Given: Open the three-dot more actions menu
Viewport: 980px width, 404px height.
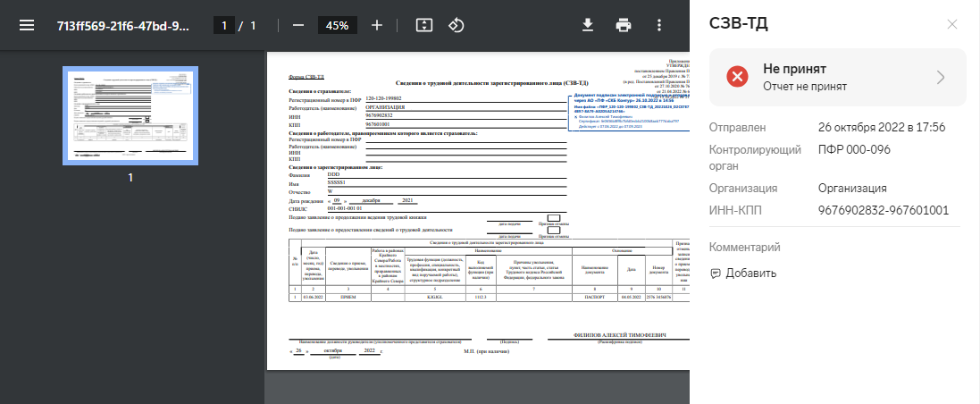Looking at the screenshot, I should (x=659, y=25).
